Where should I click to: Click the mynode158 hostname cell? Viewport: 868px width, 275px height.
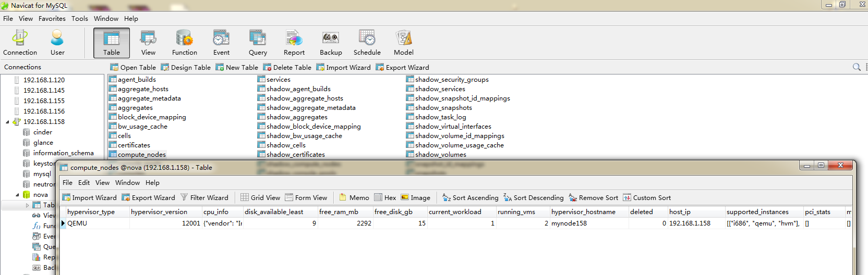[x=589, y=223]
